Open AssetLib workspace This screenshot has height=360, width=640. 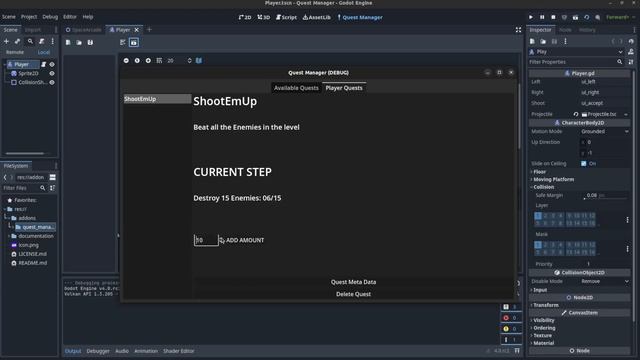coord(317,17)
